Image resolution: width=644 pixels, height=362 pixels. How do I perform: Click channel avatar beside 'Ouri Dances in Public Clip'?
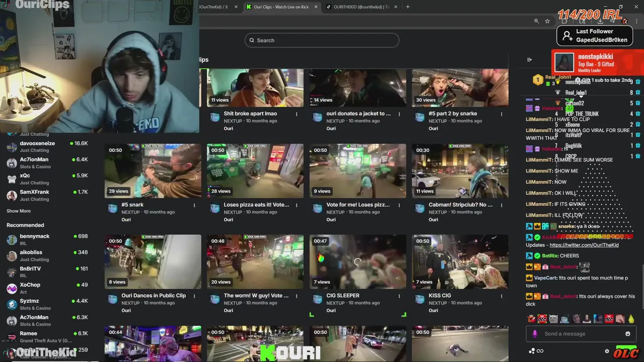113,299
